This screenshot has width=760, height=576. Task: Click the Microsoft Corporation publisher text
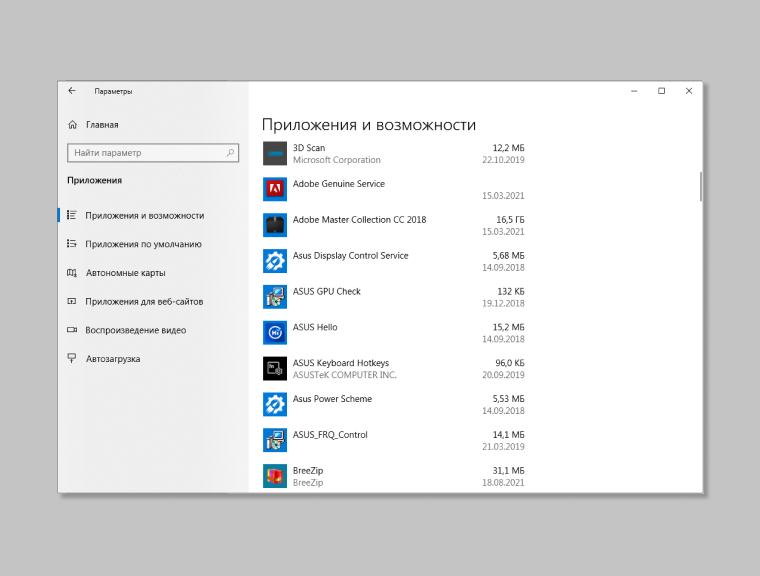pos(337,160)
